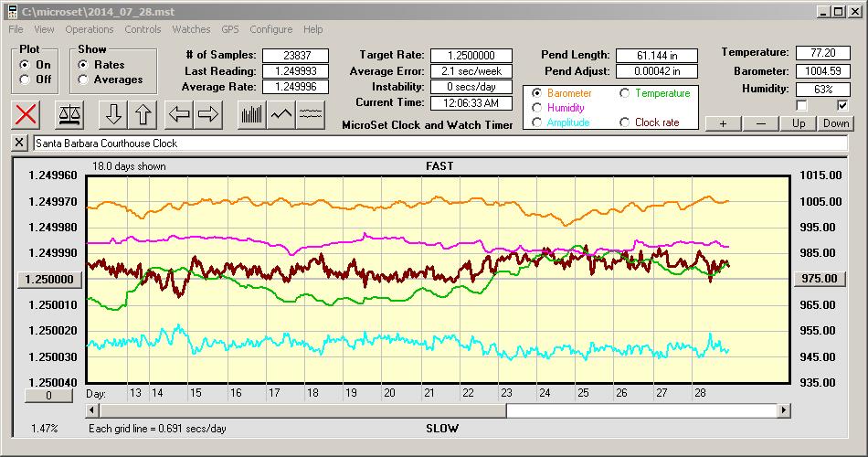The width and height of the screenshot is (868, 457).
Task: Click the Humidity reading field
Action: coord(822,89)
